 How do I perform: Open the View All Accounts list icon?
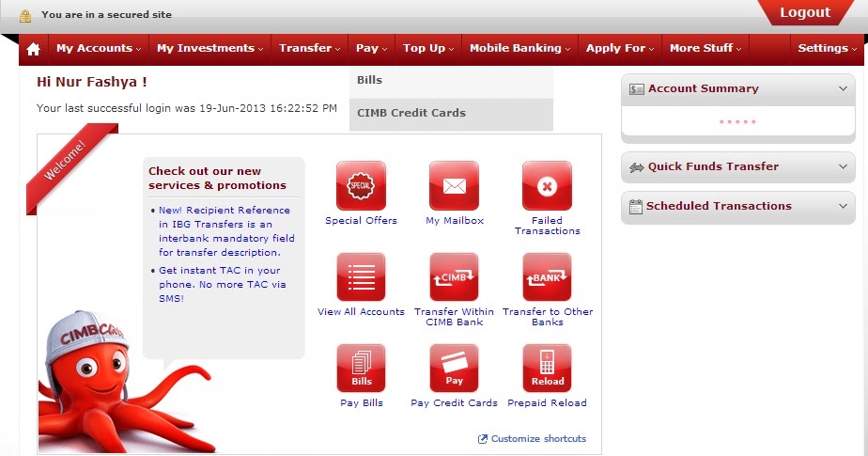[x=361, y=277]
